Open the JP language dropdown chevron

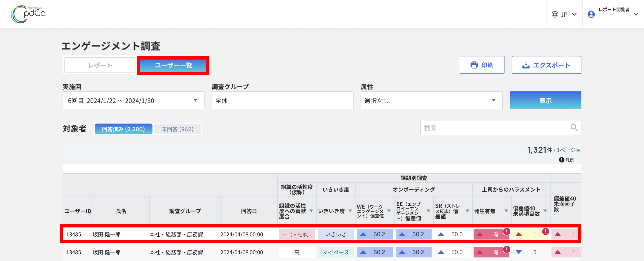click(574, 15)
